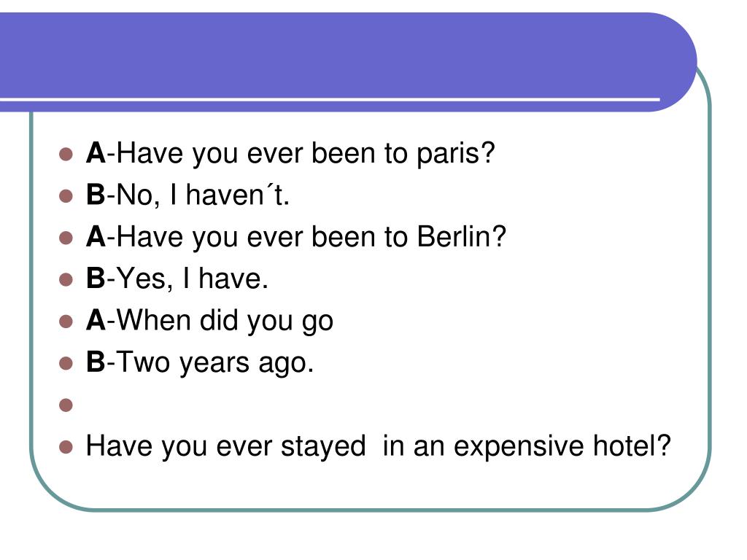747x560 pixels.
Task: Click the bullet beside 'When did you go'
Action: [66, 322]
